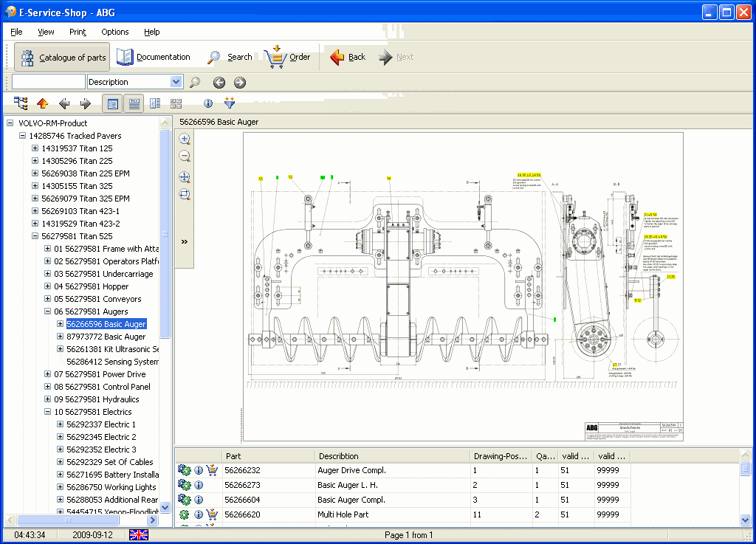
Task: Open the Options menu
Action: pos(114,32)
